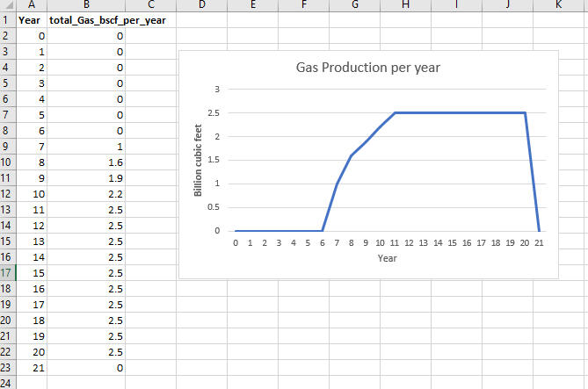Click cell A17 containing year 15
588x389 pixels.
pyautogui.click(x=32, y=273)
